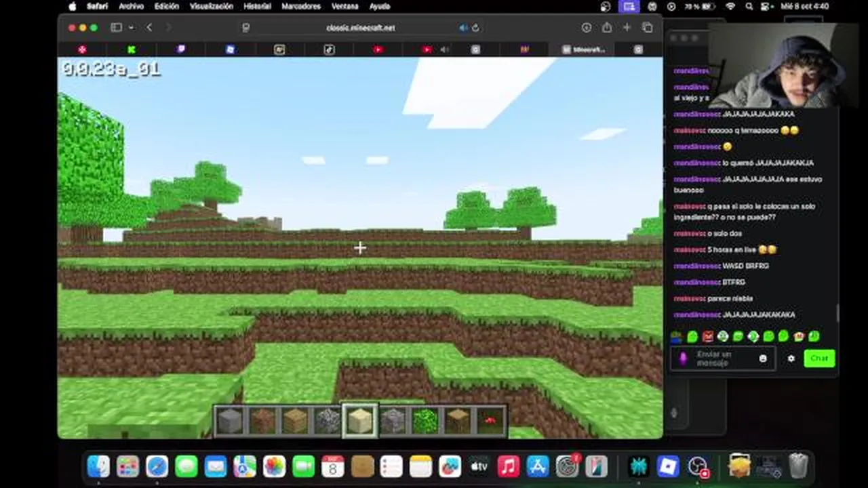868x488 pixels.
Task: Open the Ventana menu
Action: click(344, 6)
